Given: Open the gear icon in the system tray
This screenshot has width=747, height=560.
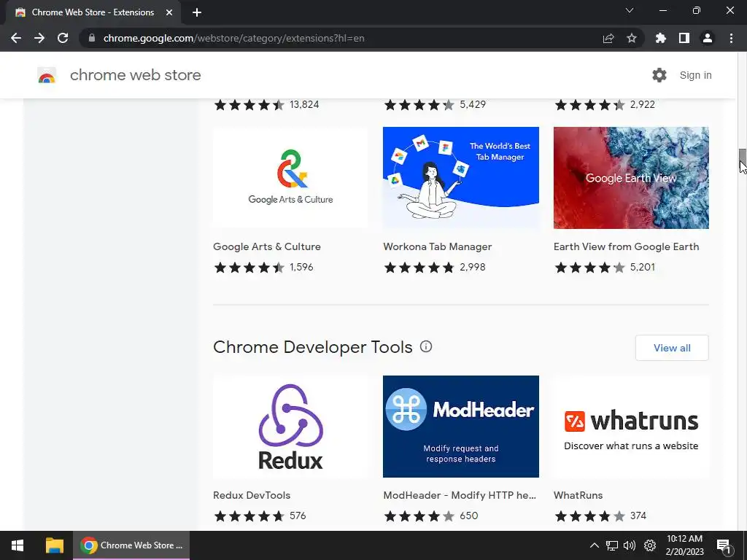Looking at the screenshot, I should tap(650, 545).
